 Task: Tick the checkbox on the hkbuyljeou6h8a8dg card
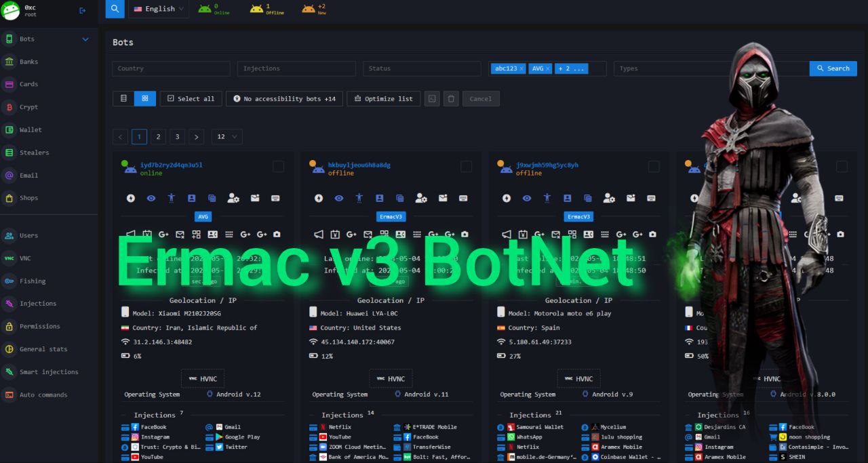point(466,166)
